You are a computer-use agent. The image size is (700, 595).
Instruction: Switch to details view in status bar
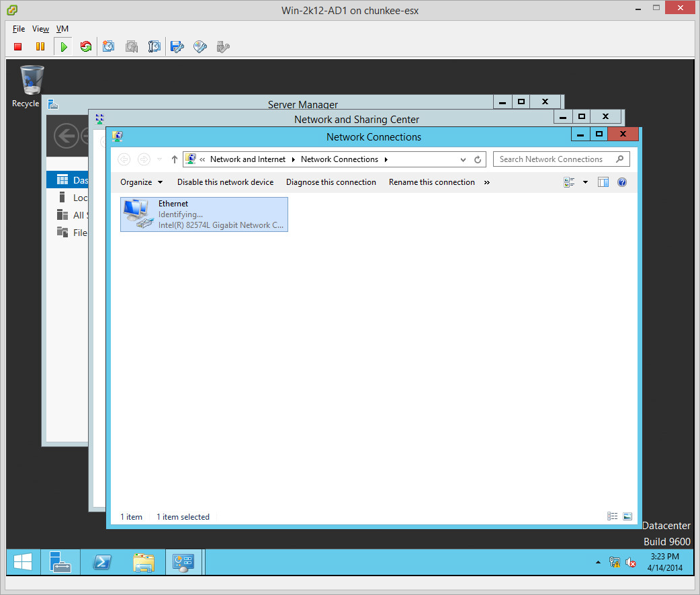(x=612, y=516)
